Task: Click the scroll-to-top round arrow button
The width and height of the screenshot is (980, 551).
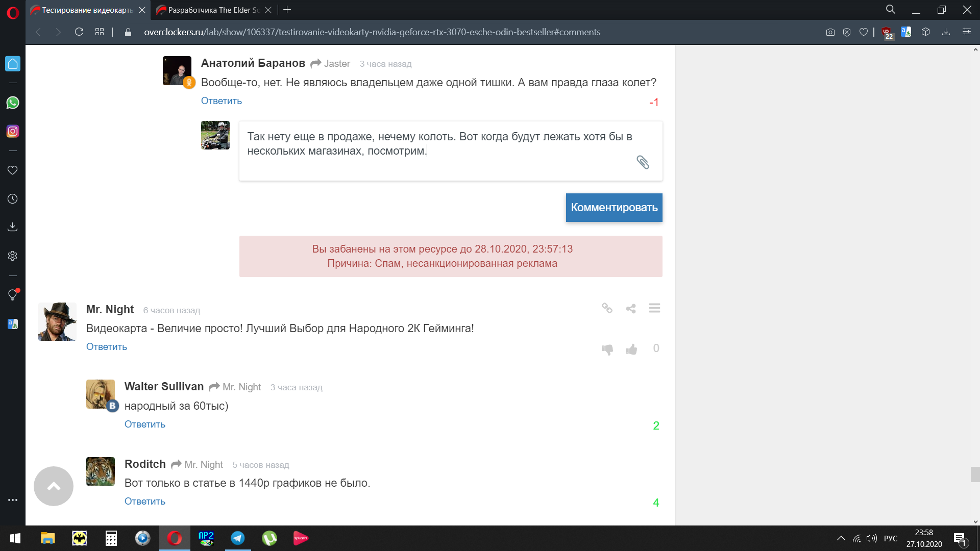Action: coord(54,486)
